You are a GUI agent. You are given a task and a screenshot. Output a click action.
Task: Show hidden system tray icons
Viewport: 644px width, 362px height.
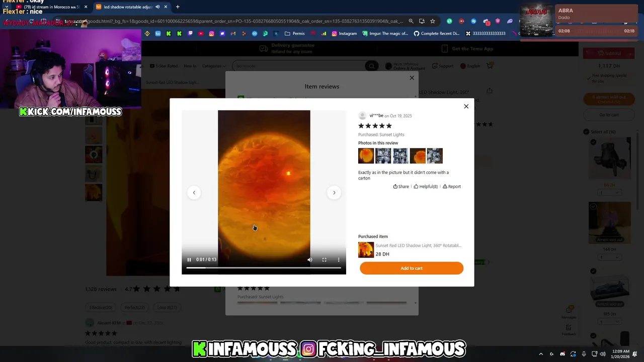541,354
